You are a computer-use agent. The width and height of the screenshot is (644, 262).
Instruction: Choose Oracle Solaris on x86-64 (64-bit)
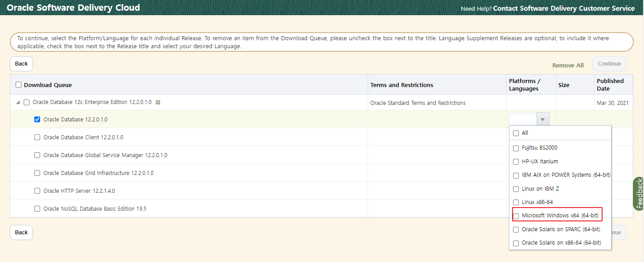pos(516,243)
